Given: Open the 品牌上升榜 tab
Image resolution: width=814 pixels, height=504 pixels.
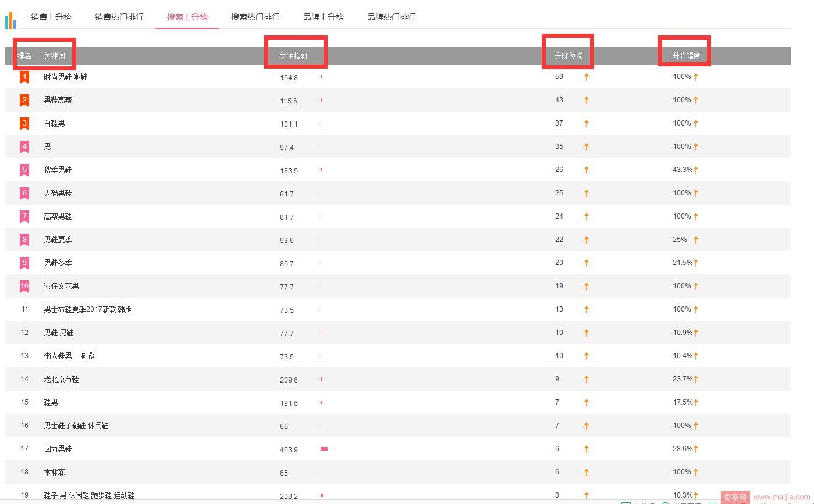Looking at the screenshot, I should click(324, 17).
